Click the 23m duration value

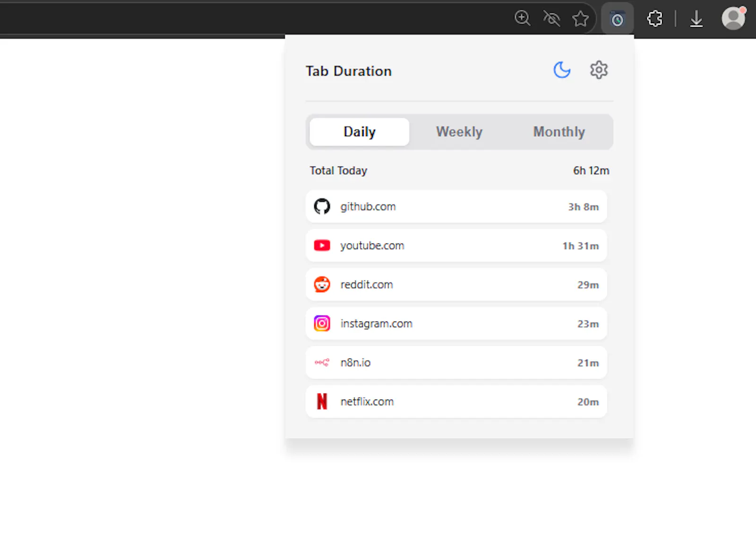[588, 324]
